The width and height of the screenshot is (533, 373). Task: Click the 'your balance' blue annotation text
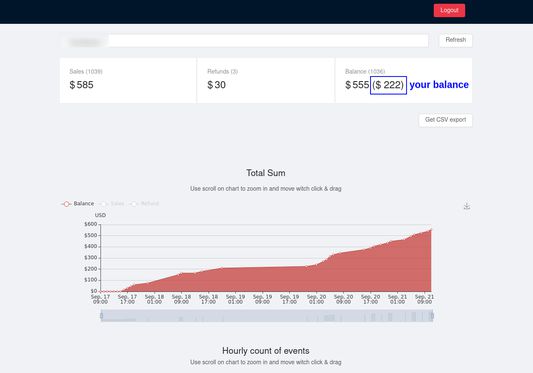[439, 85]
